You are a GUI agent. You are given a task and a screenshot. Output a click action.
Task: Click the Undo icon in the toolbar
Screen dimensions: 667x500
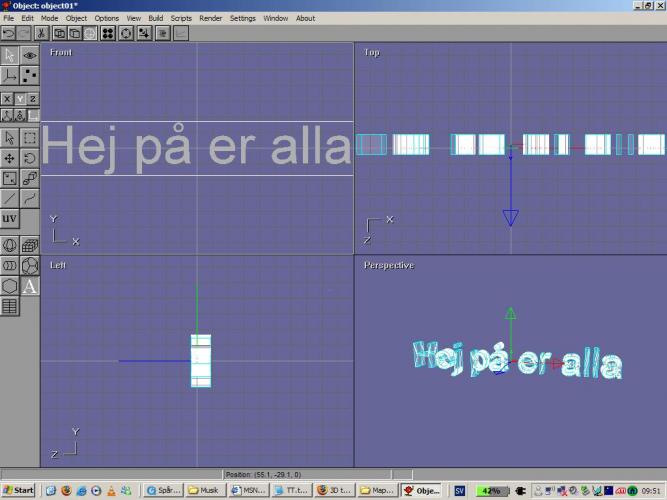[x=9, y=33]
